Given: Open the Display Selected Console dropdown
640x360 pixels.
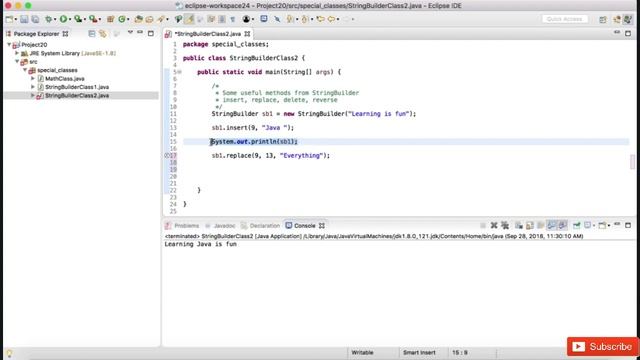Looking at the screenshot, I should click(594, 225).
